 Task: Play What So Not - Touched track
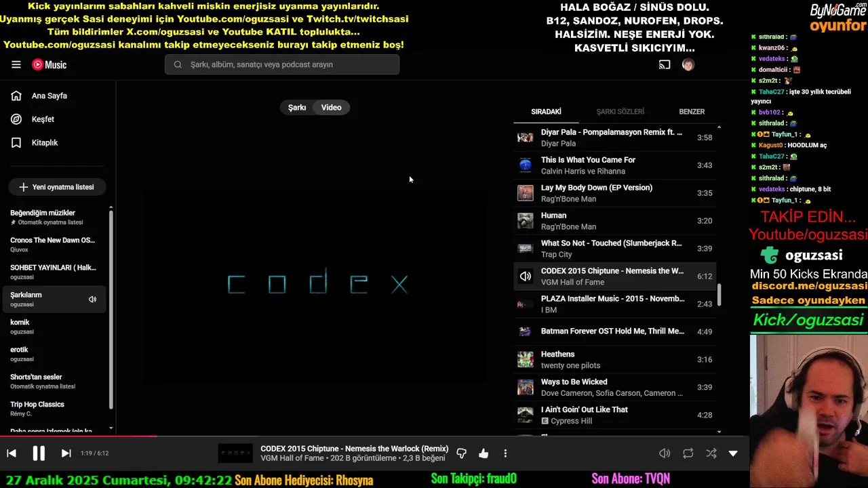pyautogui.click(x=614, y=249)
